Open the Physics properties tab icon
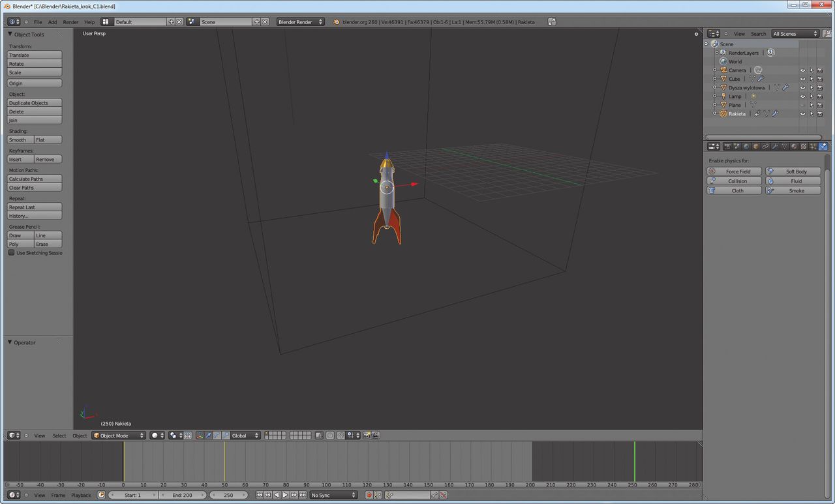 pyautogui.click(x=823, y=147)
